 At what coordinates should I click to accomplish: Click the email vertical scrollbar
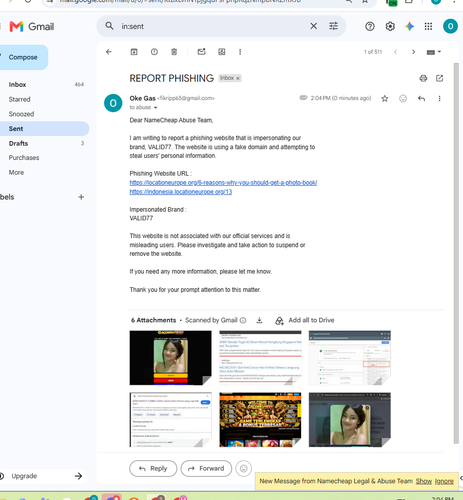click(456, 253)
